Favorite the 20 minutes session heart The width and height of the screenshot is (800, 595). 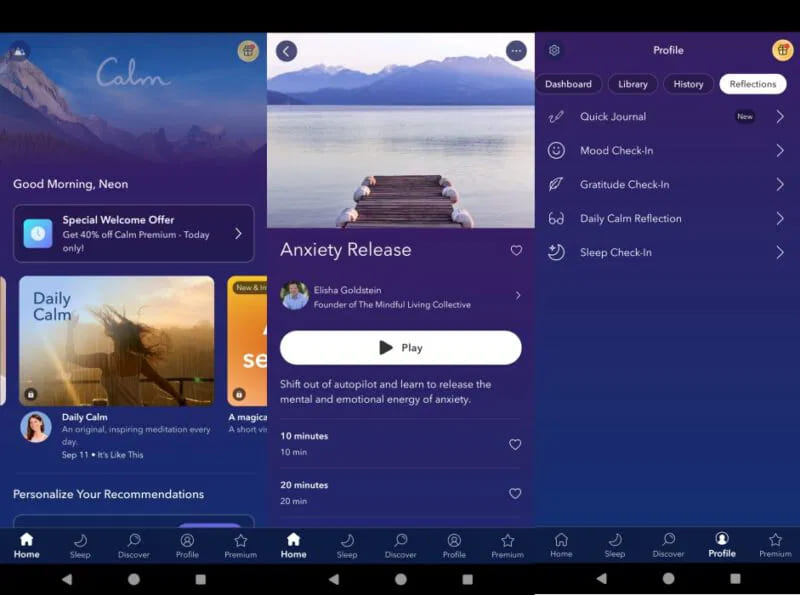click(515, 493)
